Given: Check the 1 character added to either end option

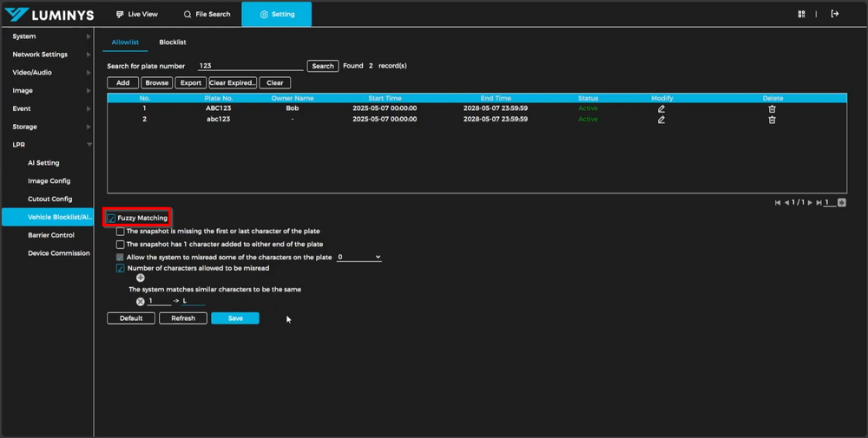Looking at the screenshot, I should coord(121,245).
